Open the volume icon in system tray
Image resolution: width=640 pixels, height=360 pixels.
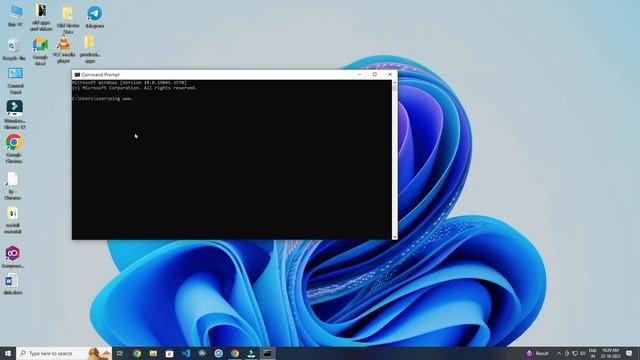pyautogui.click(x=583, y=353)
